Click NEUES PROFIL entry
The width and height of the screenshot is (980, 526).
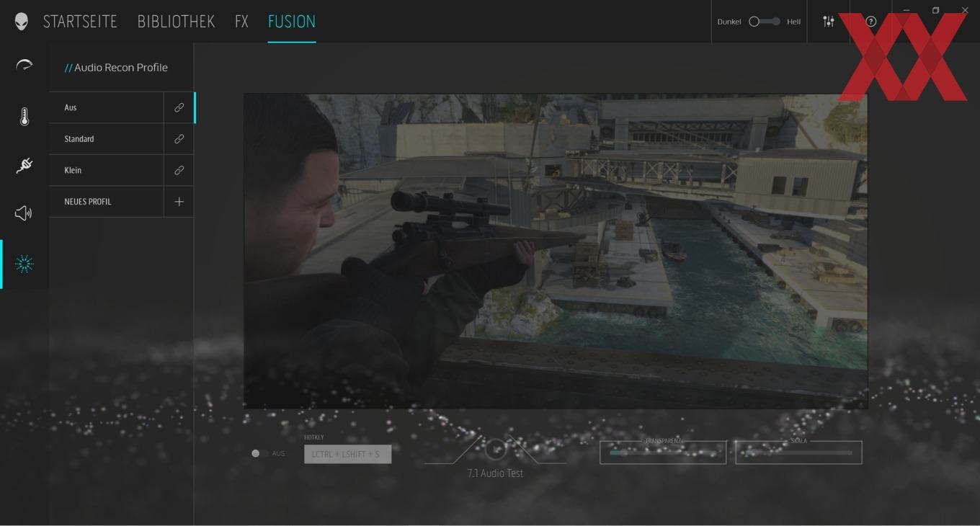tap(107, 202)
